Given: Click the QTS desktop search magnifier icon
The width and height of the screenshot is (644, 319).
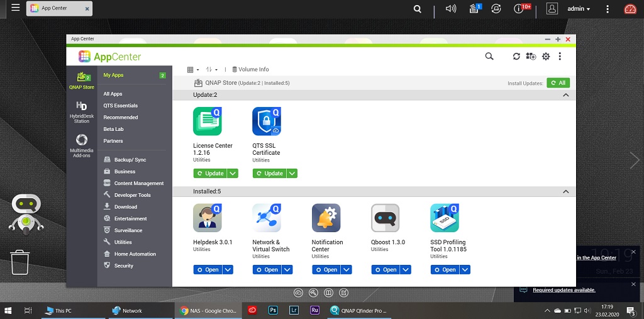Looking at the screenshot, I should [418, 9].
